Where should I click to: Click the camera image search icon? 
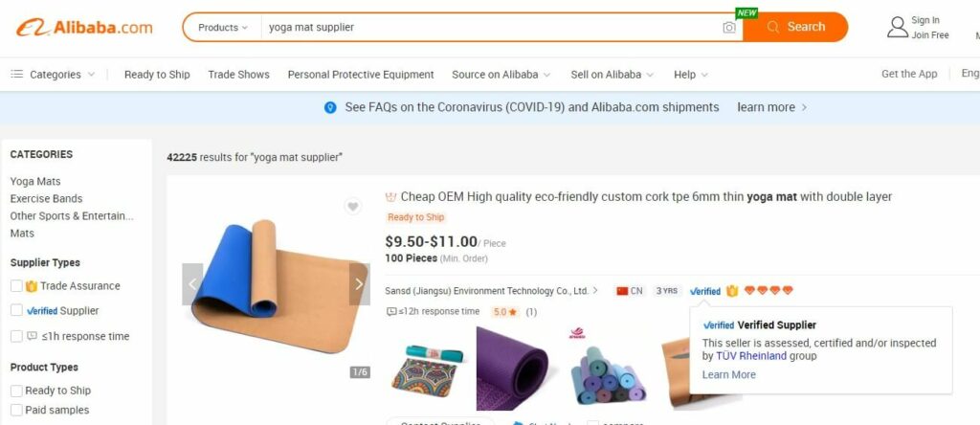pyautogui.click(x=728, y=28)
